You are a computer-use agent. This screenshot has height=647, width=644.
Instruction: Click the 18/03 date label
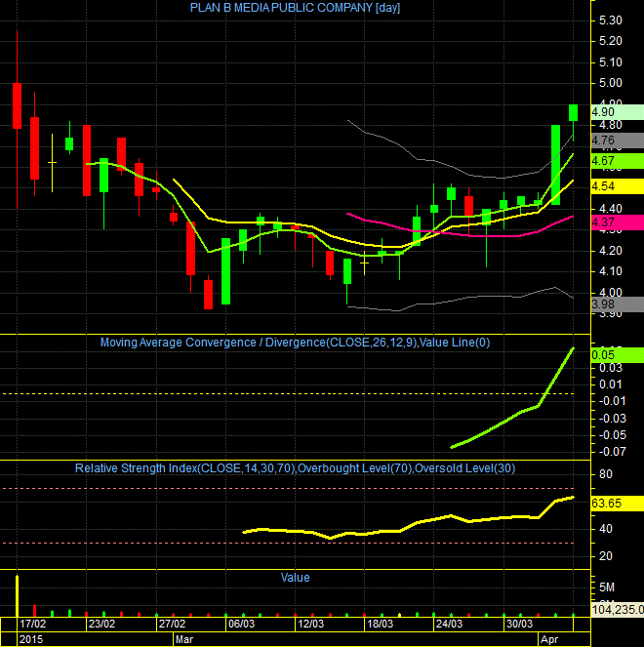[380, 624]
